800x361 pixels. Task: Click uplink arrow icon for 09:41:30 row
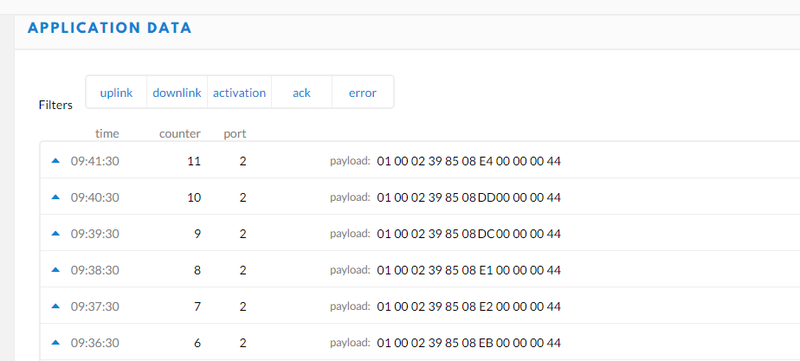click(x=56, y=161)
